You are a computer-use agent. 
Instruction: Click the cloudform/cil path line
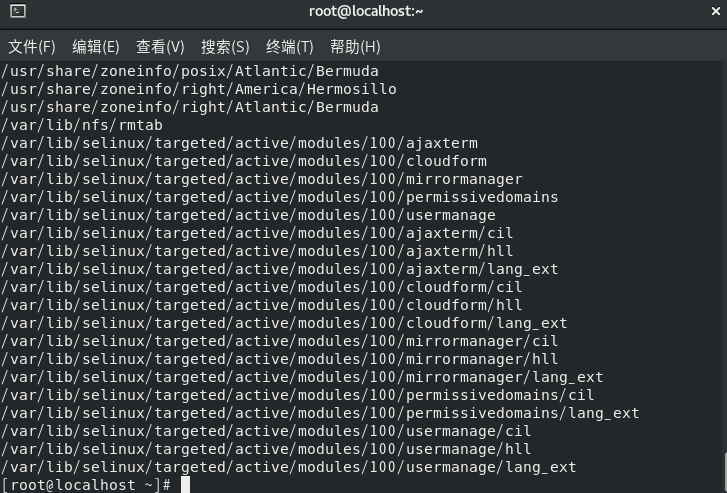[x=261, y=288]
